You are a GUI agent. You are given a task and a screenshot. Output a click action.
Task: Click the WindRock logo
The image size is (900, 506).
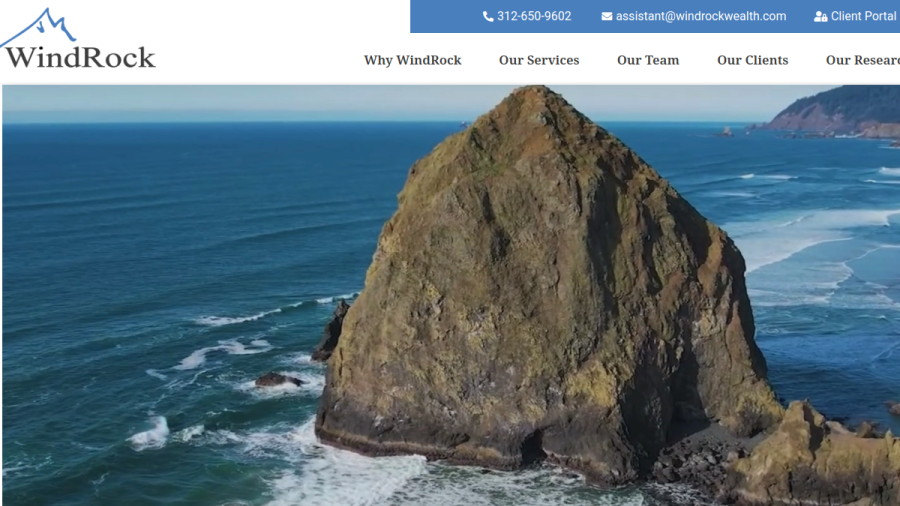click(78, 39)
